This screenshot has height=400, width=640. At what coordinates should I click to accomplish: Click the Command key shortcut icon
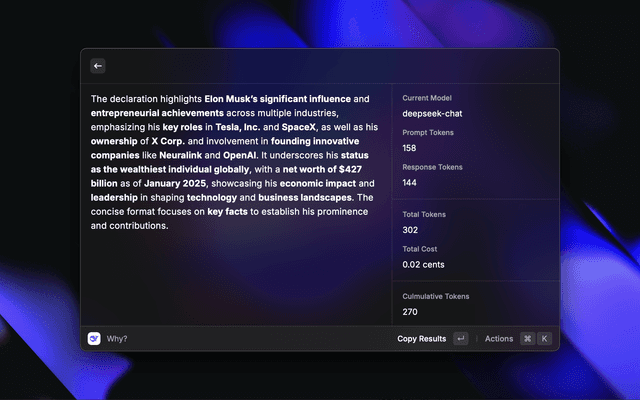click(x=527, y=339)
